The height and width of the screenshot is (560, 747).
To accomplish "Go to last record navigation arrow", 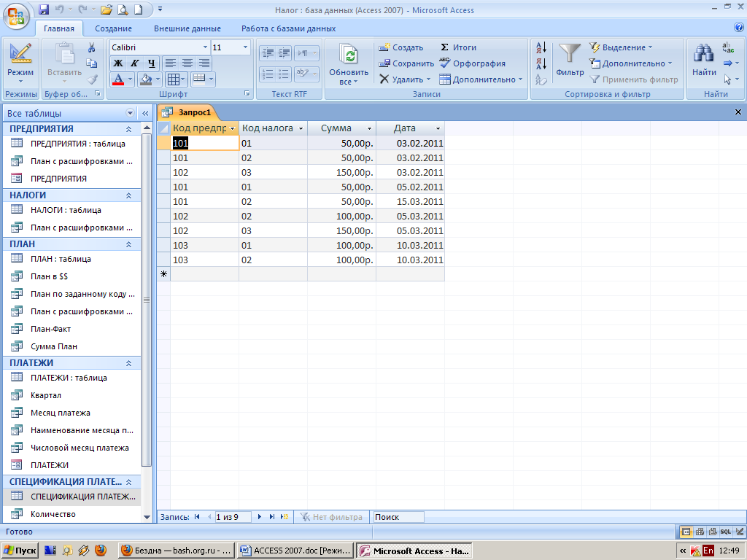I will tap(271, 517).
